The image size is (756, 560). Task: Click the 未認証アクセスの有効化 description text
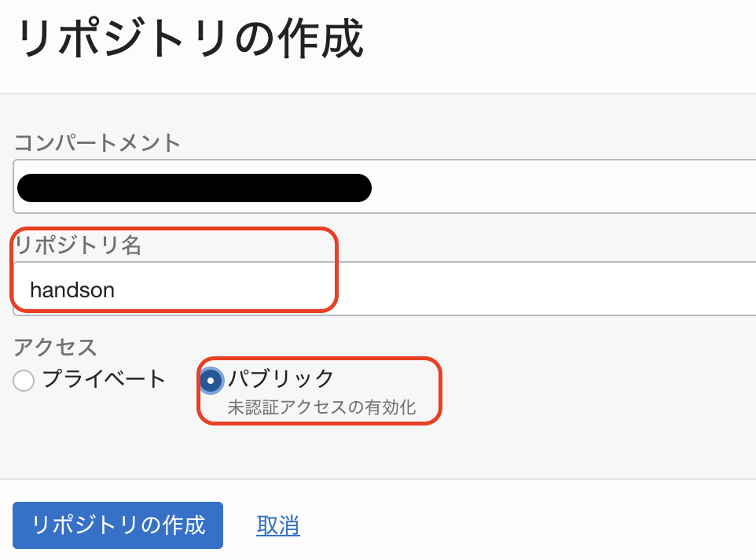coord(321,407)
